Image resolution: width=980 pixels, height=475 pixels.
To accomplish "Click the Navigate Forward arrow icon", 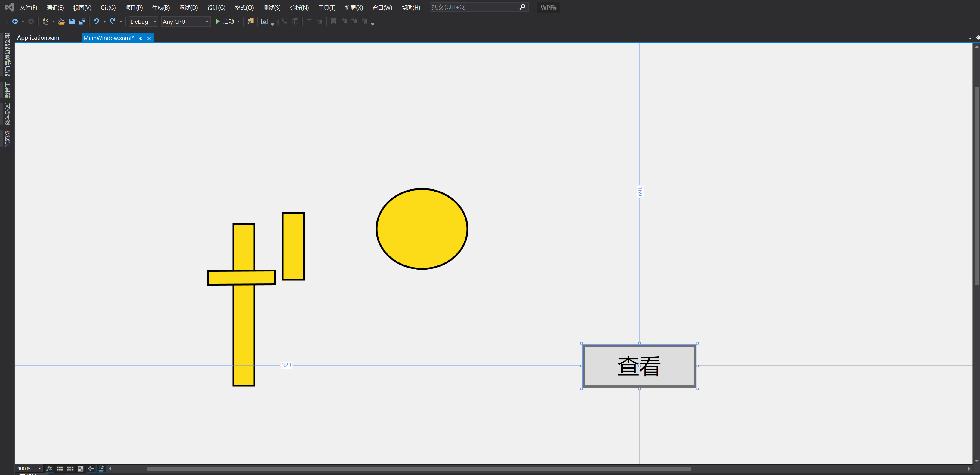I will click(x=31, y=22).
